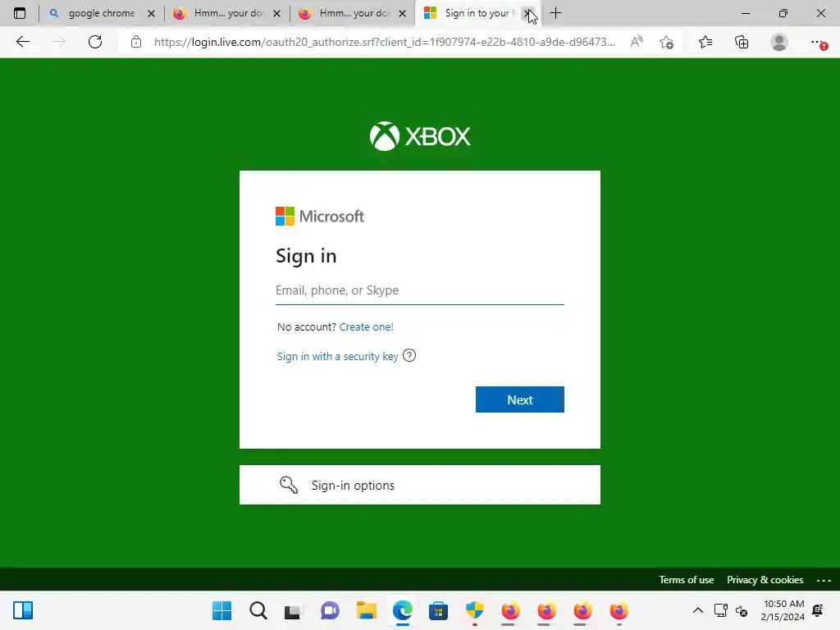Refresh the current page
Screen dimensions: 840x630
pyautogui.click(x=95, y=42)
